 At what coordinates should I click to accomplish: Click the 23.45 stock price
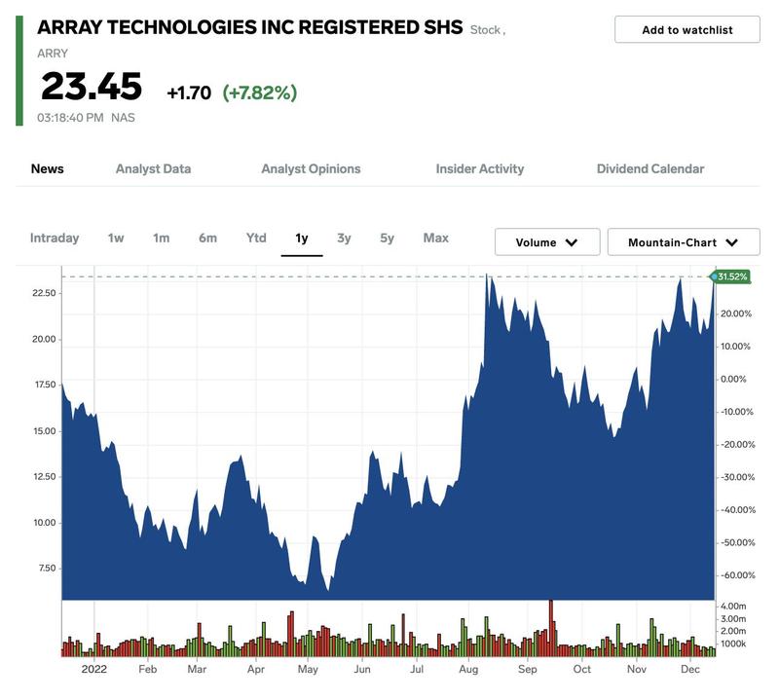tap(92, 87)
